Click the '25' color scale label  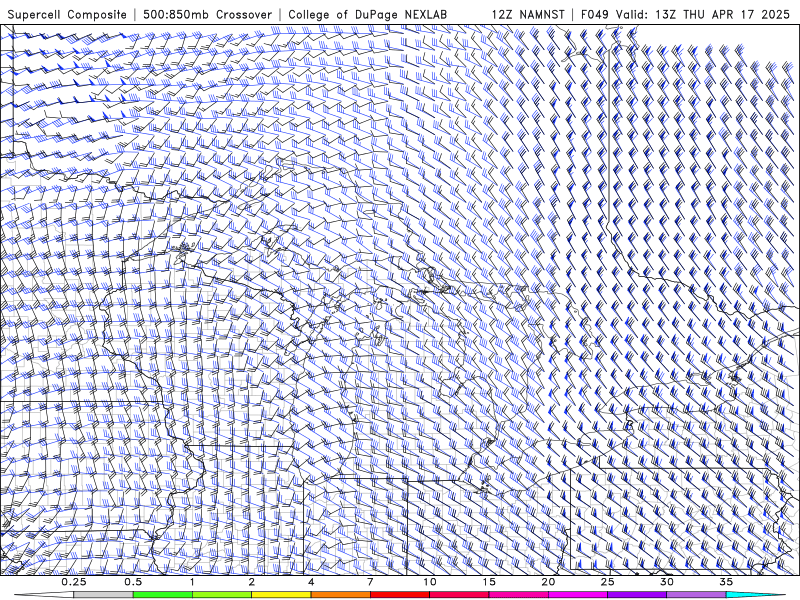tap(608, 582)
